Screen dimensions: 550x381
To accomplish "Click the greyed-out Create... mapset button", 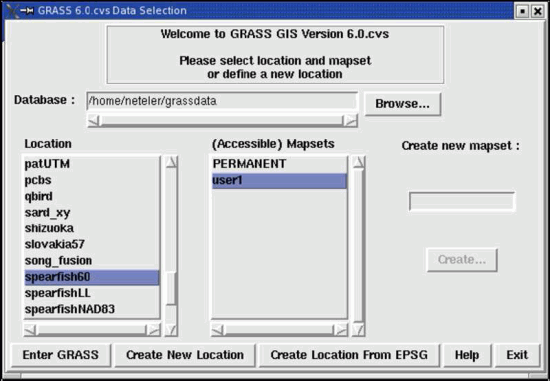I will tap(462, 260).
